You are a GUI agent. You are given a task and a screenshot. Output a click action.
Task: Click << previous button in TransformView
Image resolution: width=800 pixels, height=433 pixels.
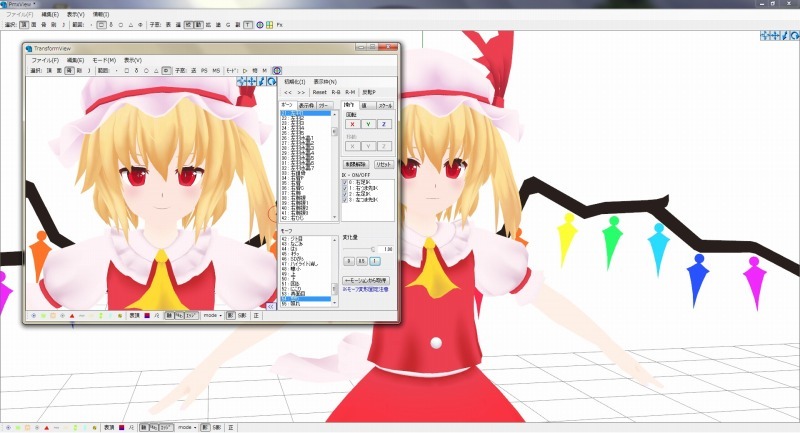288,92
